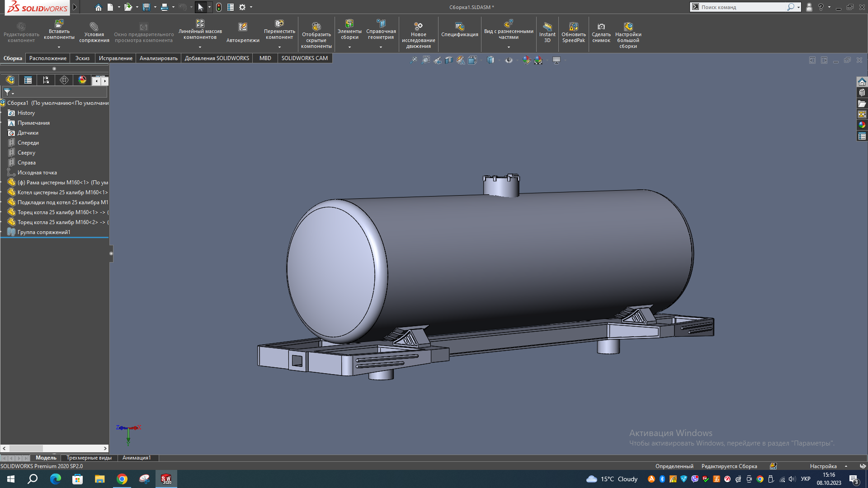Open the Линейный массив компонентов dropdown arrow

click(x=200, y=47)
